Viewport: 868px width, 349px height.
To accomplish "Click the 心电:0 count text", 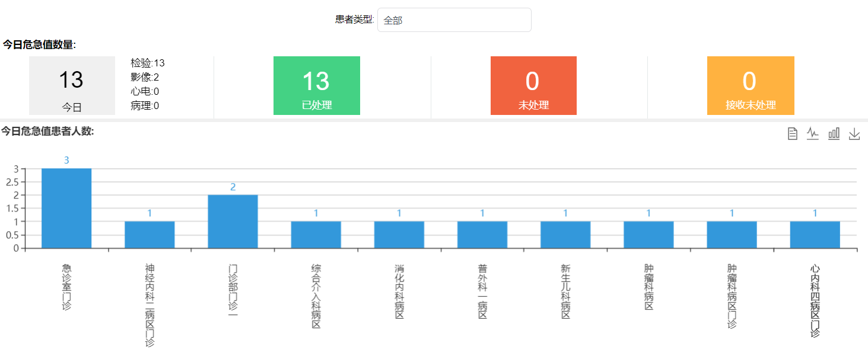I will point(145,91).
